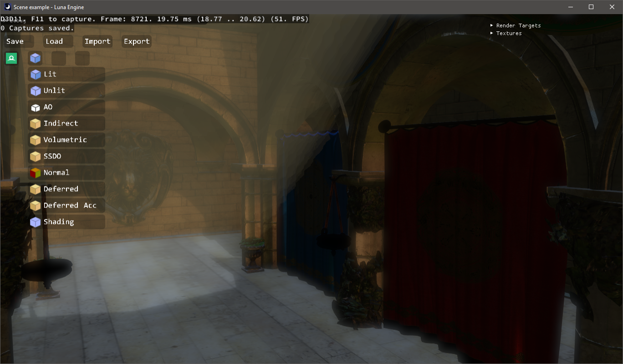Viewport: 623px width, 364px height.
Task: Select the Lit cube icon
Action: click(x=36, y=74)
